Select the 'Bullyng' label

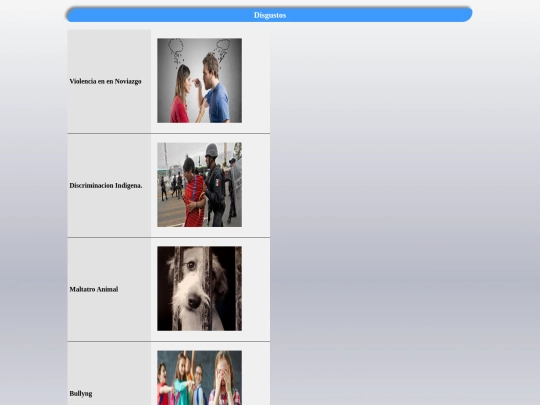[x=81, y=394]
